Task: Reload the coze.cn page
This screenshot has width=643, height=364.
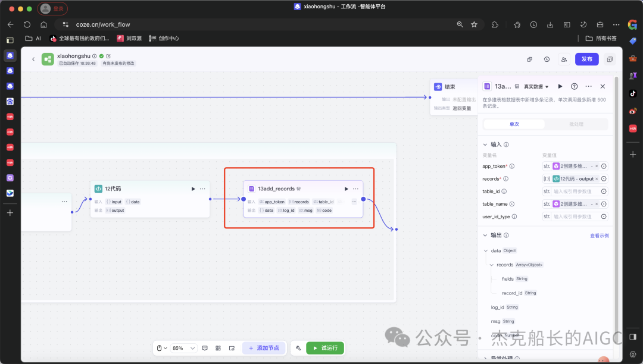Action: coord(27,24)
